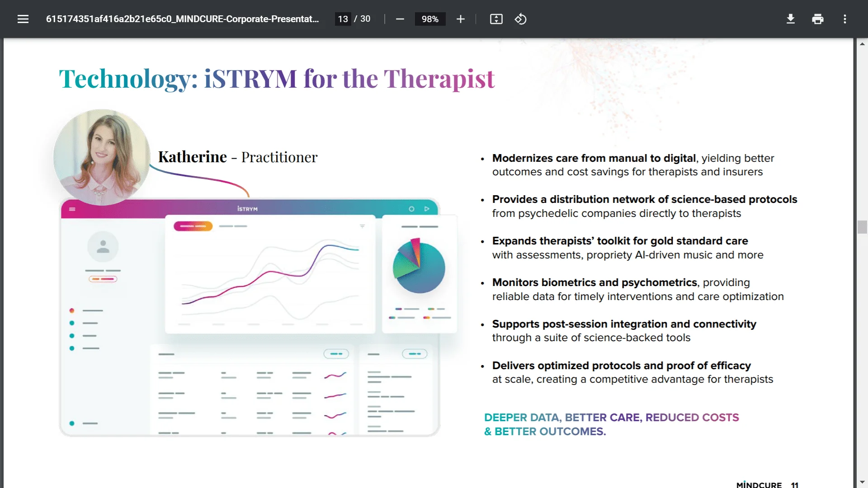868x488 pixels.
Task: Print the document
Action: point(817,19)
